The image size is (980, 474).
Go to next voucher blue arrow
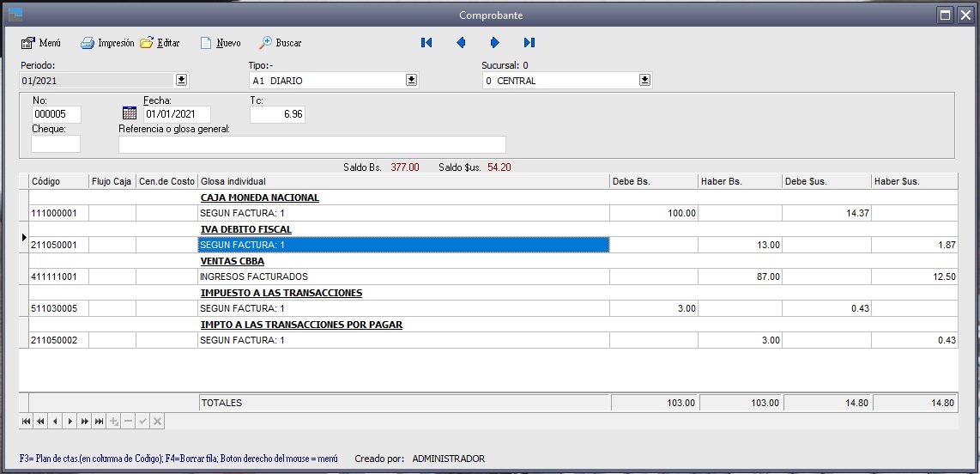495,43
